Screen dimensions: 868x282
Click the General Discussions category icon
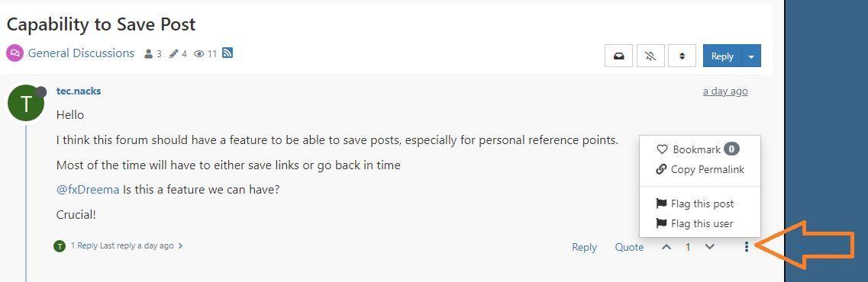tap(15, 53)
